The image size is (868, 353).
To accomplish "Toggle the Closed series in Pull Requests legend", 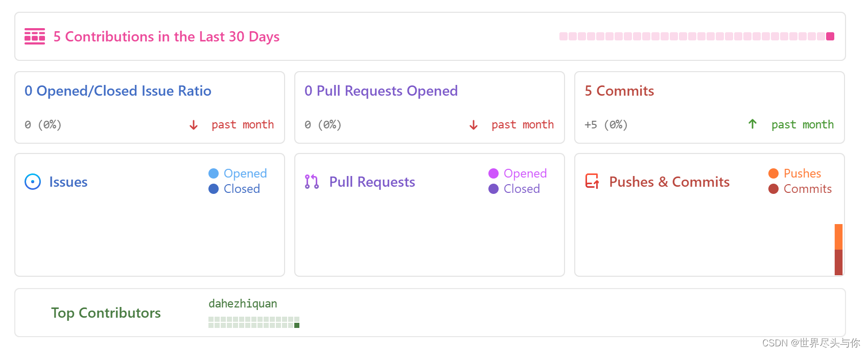I will (x=515, y=189).
